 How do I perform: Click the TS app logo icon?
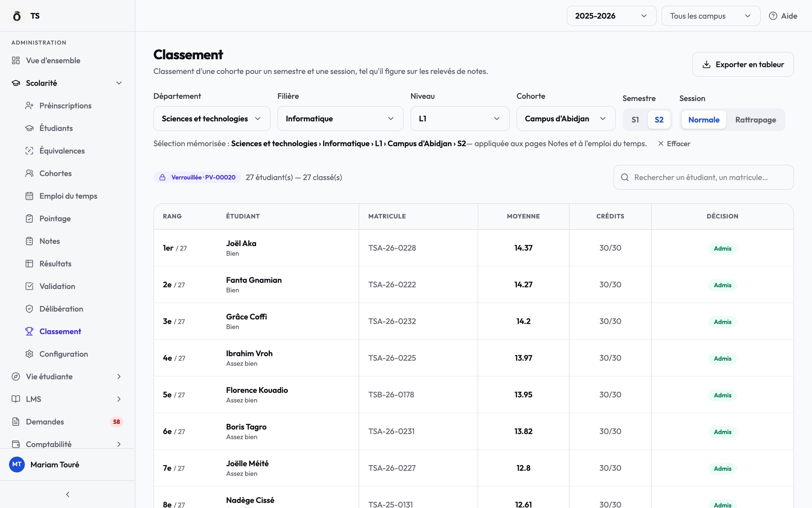17,16
